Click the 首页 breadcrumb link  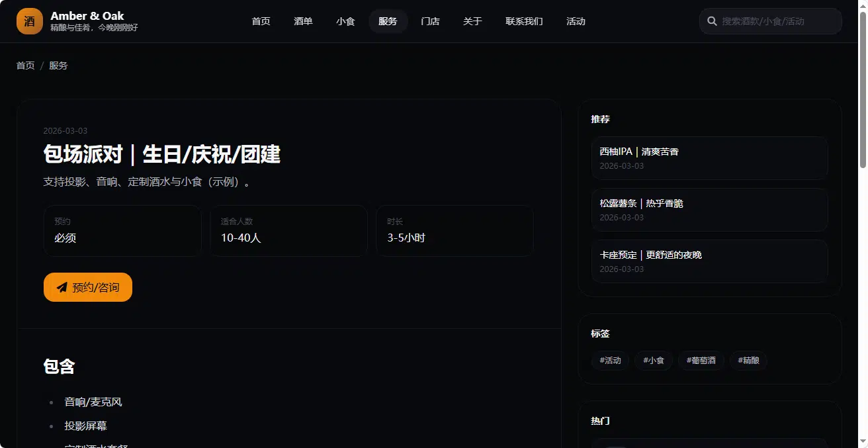pyautogui.click(x=26, y=66)
